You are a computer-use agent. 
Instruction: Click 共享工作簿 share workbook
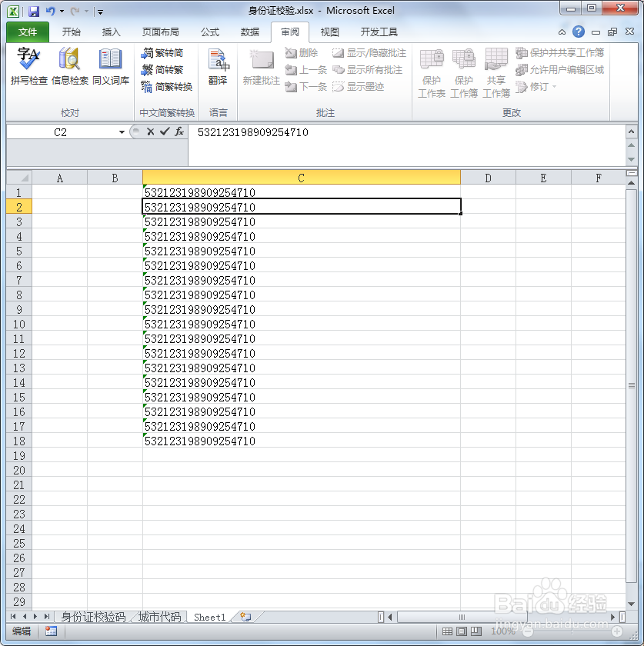click(496, 72)
